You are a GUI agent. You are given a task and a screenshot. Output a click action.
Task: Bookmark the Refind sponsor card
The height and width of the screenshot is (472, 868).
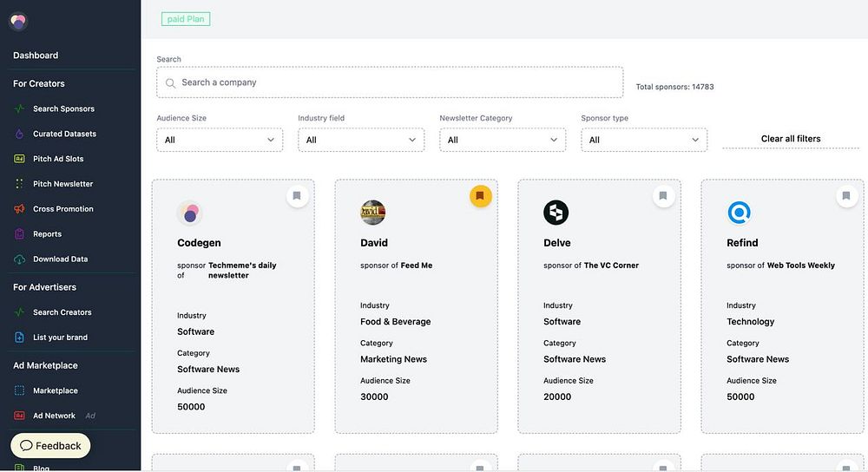[x=846, y=197]
